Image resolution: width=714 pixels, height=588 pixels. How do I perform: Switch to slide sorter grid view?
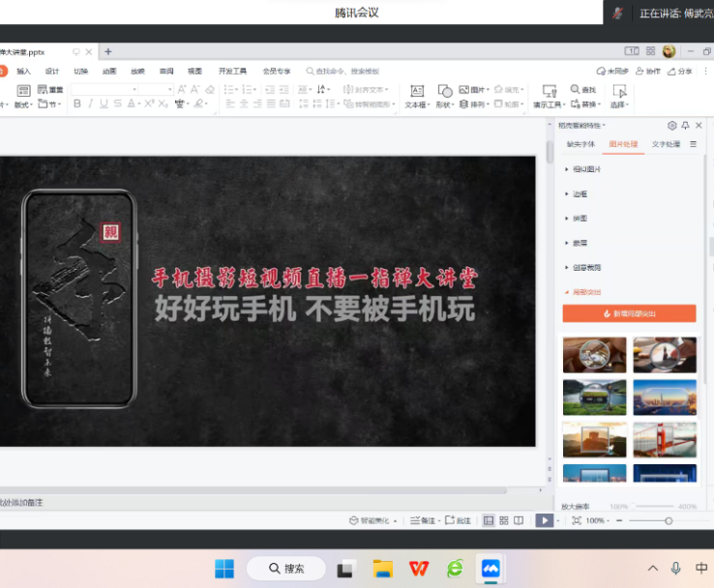503,520
